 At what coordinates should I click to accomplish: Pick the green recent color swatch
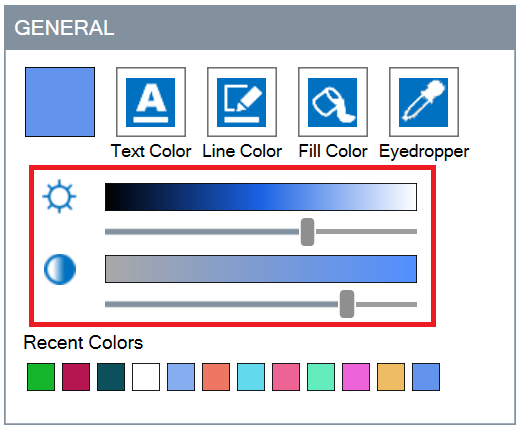click(x=41, y=377)
